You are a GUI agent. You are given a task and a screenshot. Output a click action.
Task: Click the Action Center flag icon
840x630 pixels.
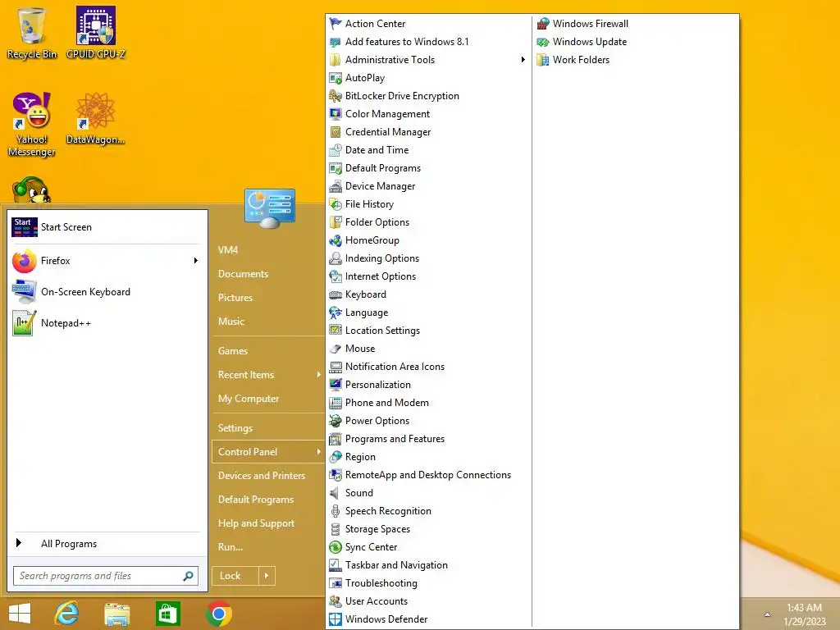tap(336, 24)
